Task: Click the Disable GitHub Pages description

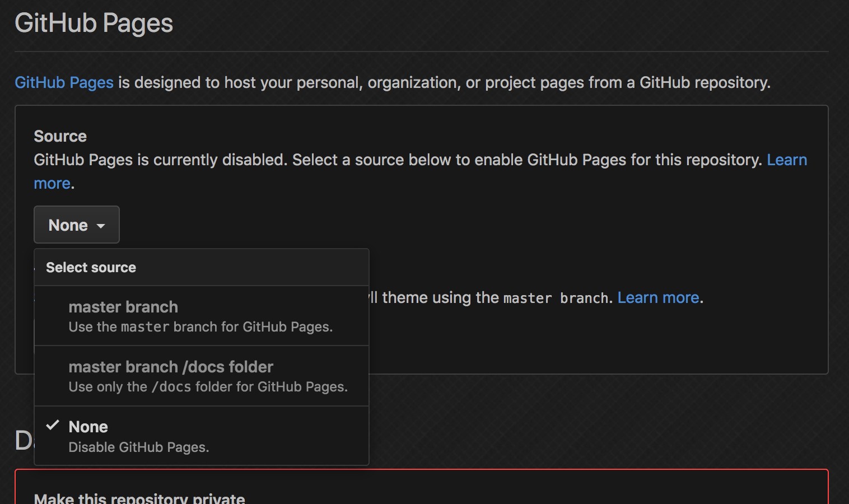Action: pyautogui.click(x=138, y=447)
